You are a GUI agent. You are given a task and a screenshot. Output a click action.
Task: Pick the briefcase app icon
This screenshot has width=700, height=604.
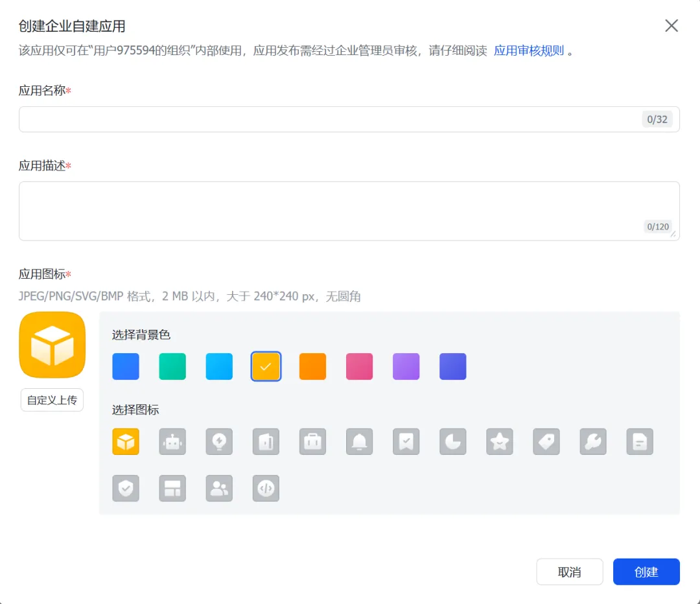312,442
